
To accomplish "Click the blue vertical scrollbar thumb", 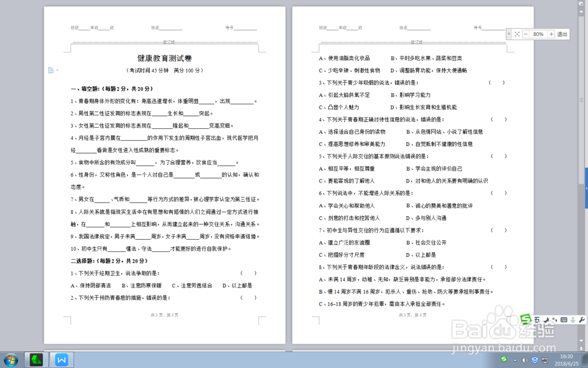I will tap(586, 188).
